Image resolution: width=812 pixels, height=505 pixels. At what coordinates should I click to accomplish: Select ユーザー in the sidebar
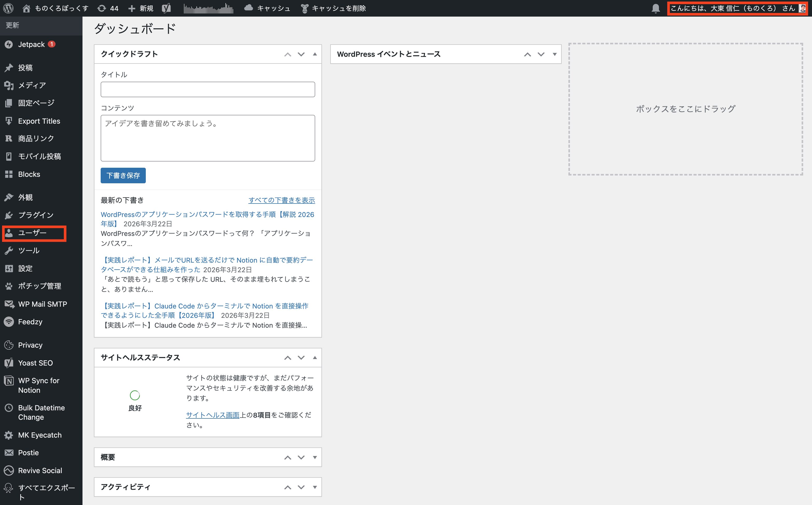32,233
